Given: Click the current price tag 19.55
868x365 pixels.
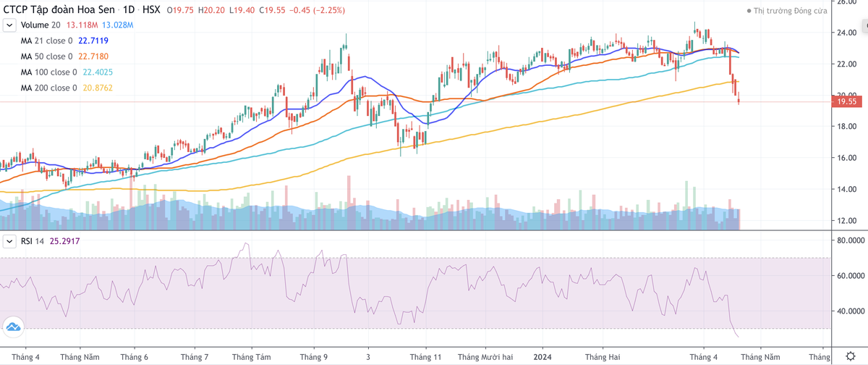Looking at the screenshot, I should coord(847,102).
